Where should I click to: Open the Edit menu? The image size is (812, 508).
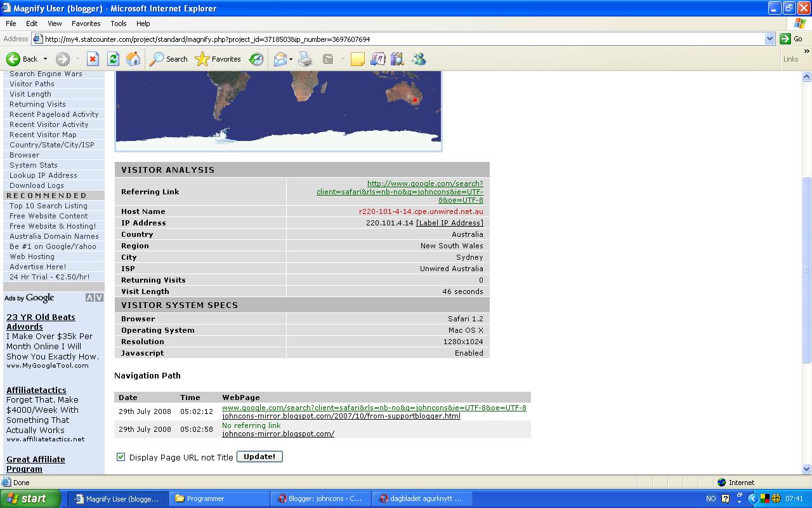[32, 23]
